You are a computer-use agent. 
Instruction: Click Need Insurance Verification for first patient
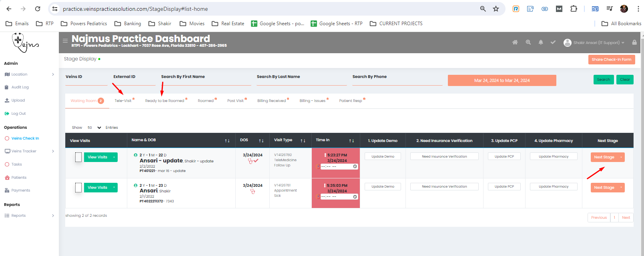(444, 156)
